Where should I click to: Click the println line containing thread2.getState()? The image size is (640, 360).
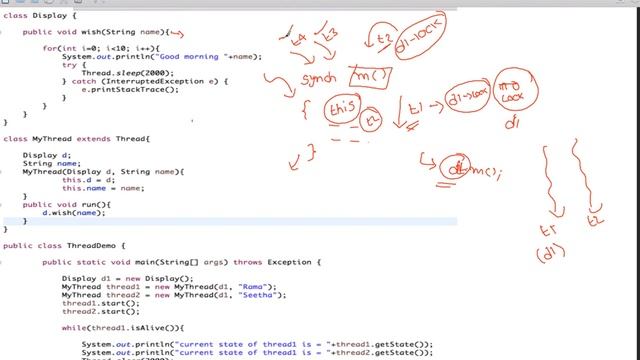click(257, 352)
